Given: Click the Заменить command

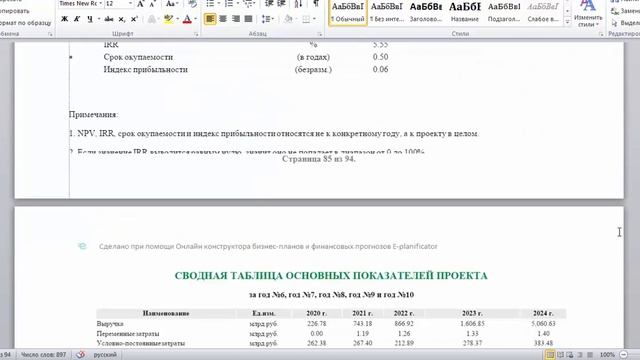Looking at the screenshot, I should (624, 11).
